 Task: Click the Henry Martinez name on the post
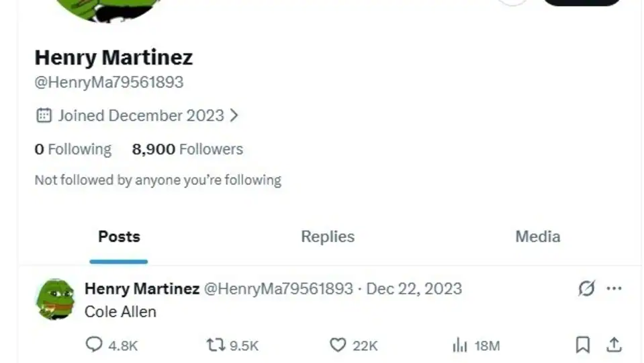point(142,289)
